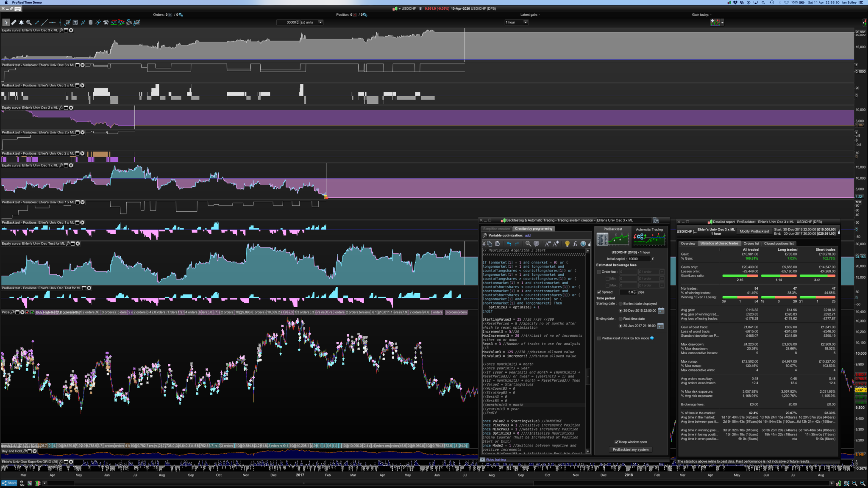Select the text annotation tool

coord(75,22)
